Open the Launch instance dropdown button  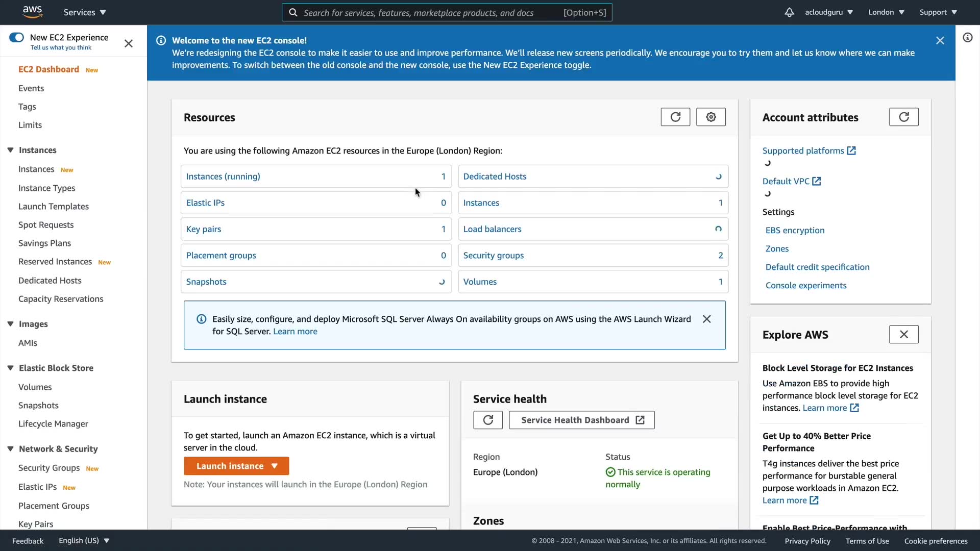point(236,466)
